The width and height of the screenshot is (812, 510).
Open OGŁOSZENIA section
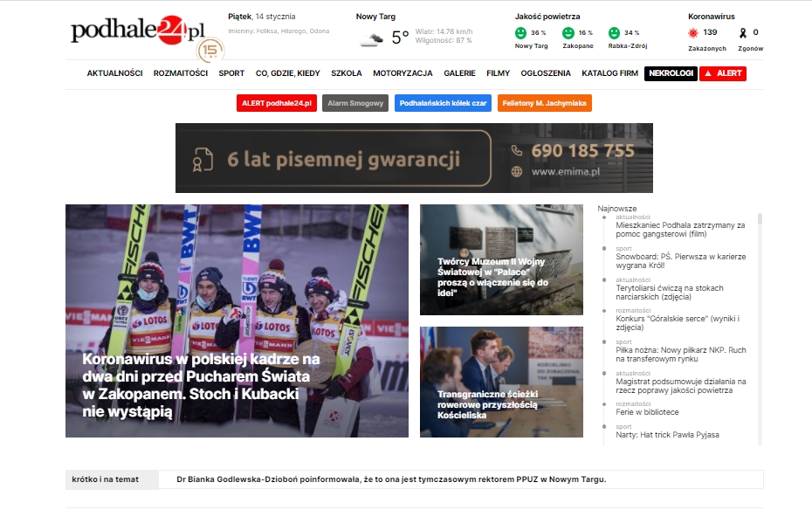click(x=546, y=73)
